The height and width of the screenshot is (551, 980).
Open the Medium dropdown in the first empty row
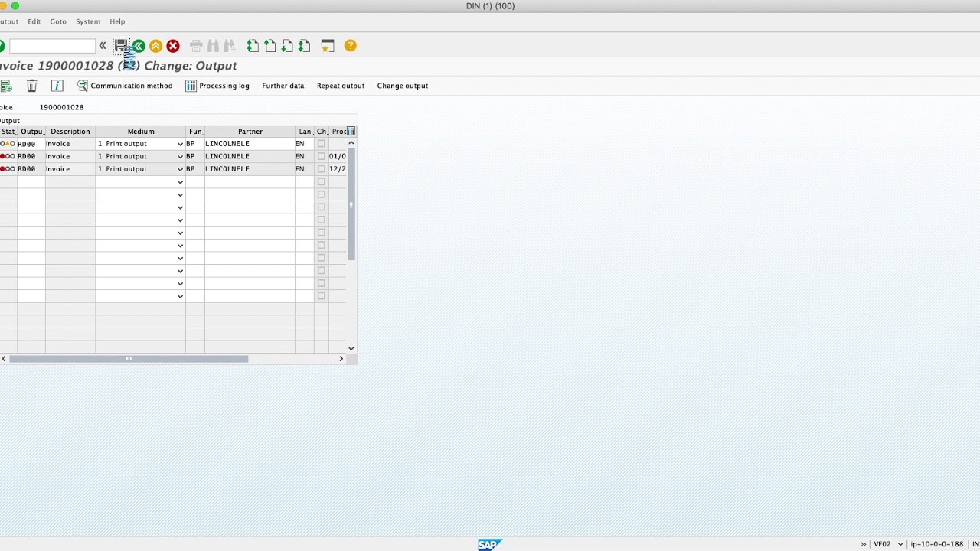coord(180,182)
